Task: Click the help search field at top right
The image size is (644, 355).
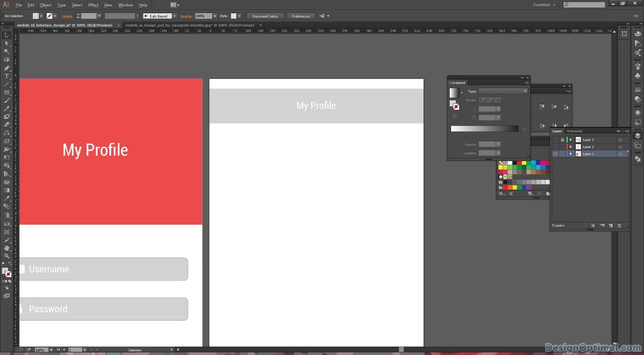Action: click(x=584, y=5)
